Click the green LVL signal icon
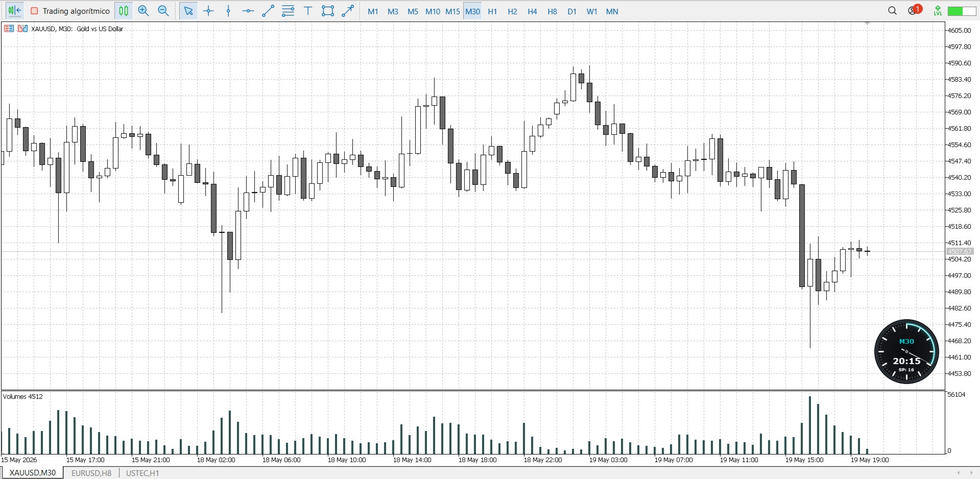 (x=938, y=11)
